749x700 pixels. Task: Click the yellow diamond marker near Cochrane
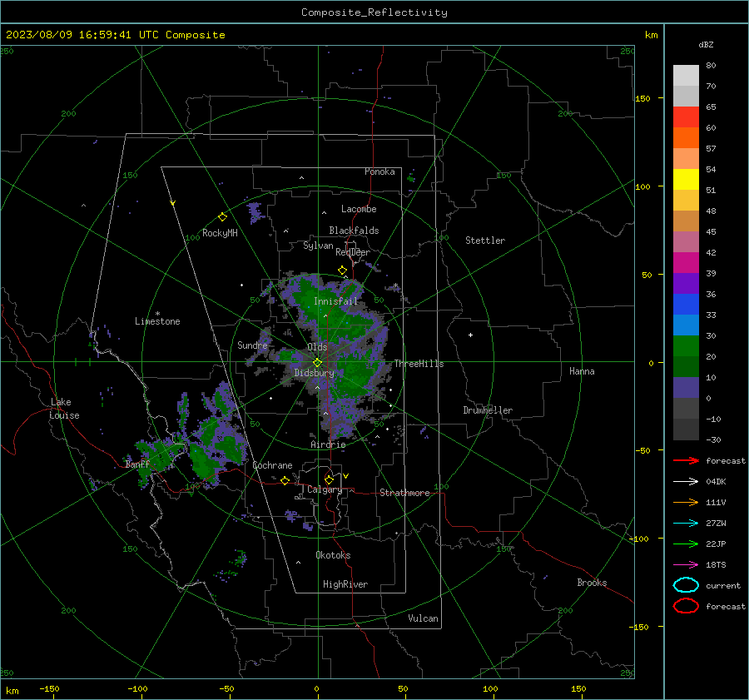[285, 480]
